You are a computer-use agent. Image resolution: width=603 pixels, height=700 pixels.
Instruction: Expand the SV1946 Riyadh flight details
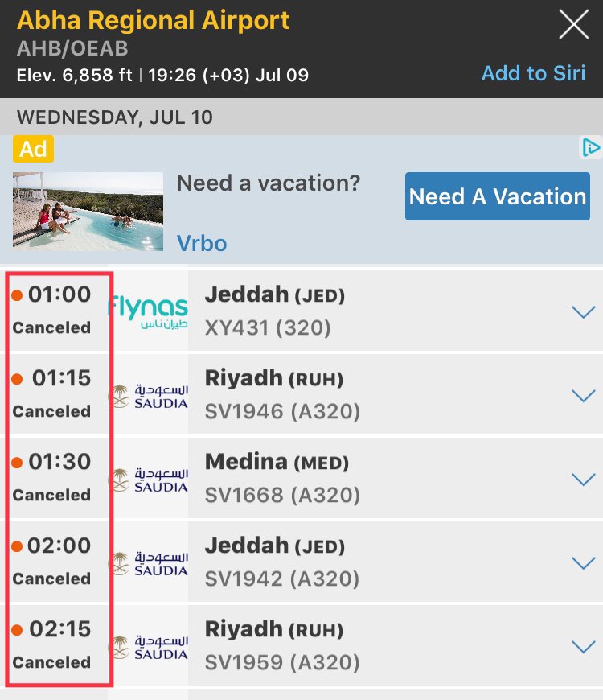[x=584, y=396]
